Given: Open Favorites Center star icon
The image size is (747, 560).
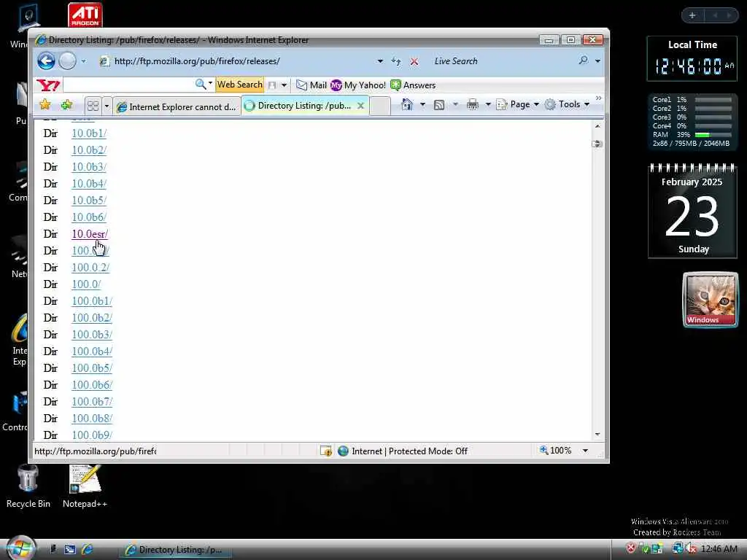Looking at the screenshot, I should 44,104.
